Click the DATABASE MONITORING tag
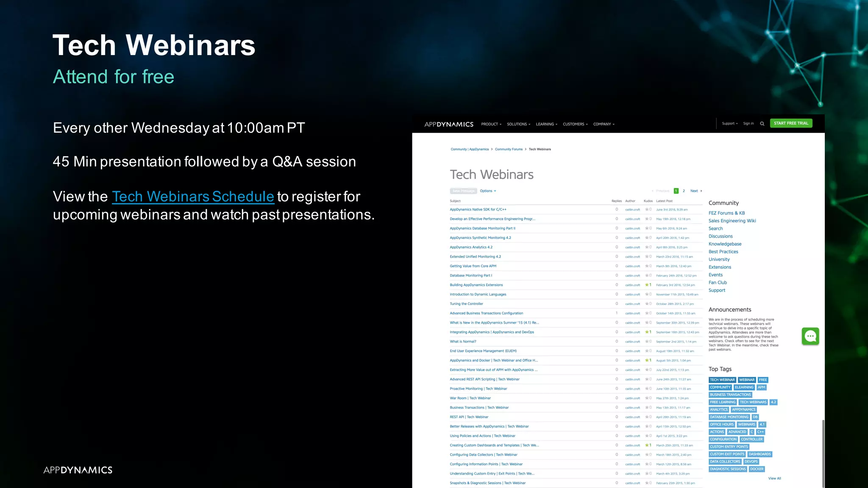Image resolution: width=868 pixels, height=488 pixels. [x=729, y=417]
